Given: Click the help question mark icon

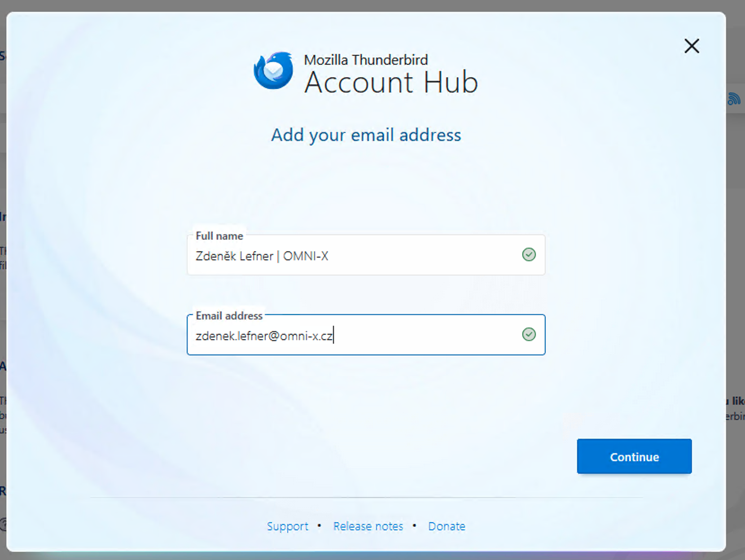Looking at the screenshot, I should click(x=3, y=524).
